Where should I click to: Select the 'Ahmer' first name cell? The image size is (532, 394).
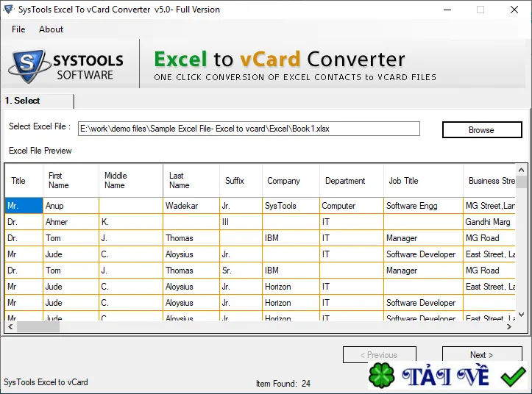pos(71,222)
